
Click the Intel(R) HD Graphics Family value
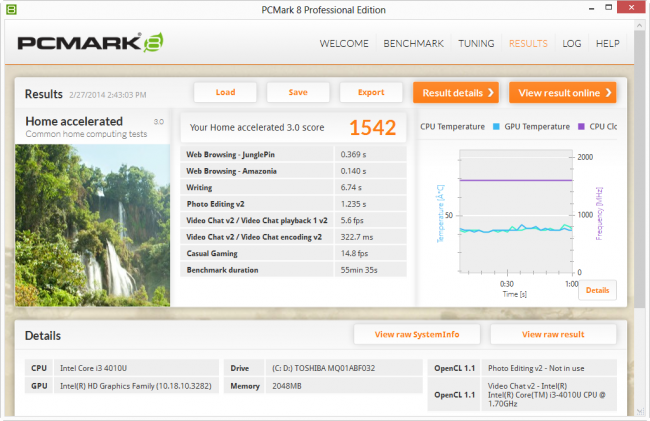coord(136,386)
